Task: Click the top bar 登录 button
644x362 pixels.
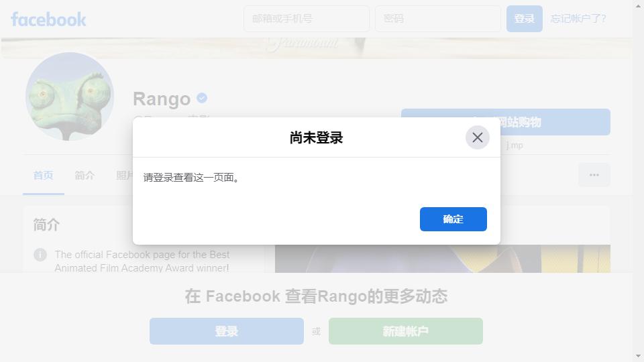Action: click(x=524, y=19)
